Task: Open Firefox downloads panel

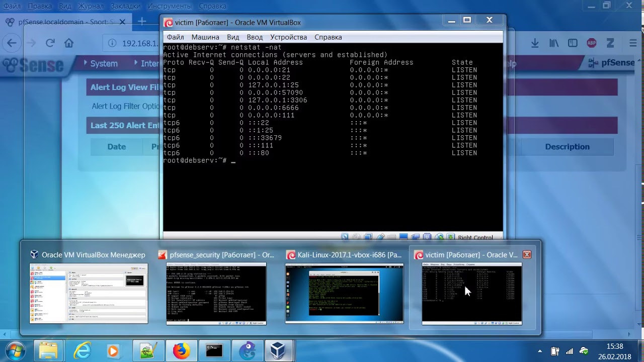Action: point(535,43)
